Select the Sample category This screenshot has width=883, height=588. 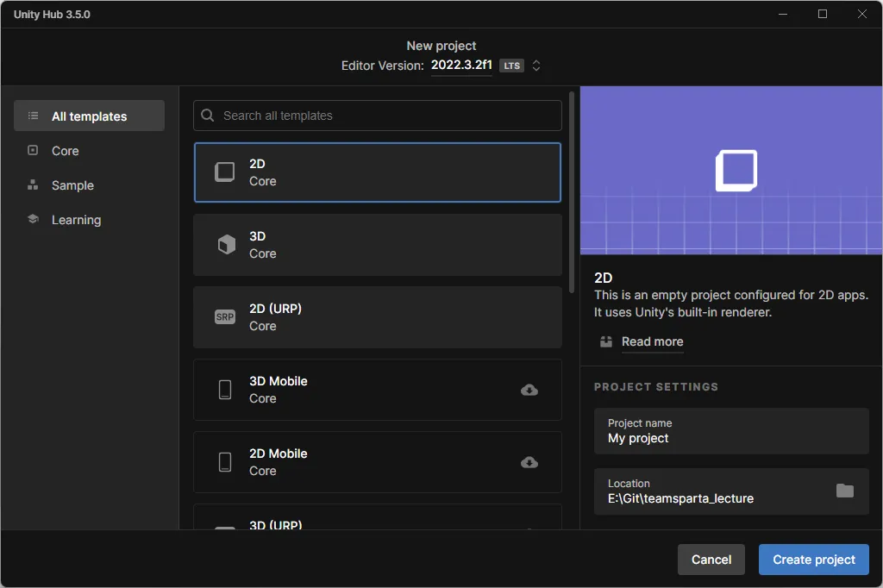89,185
